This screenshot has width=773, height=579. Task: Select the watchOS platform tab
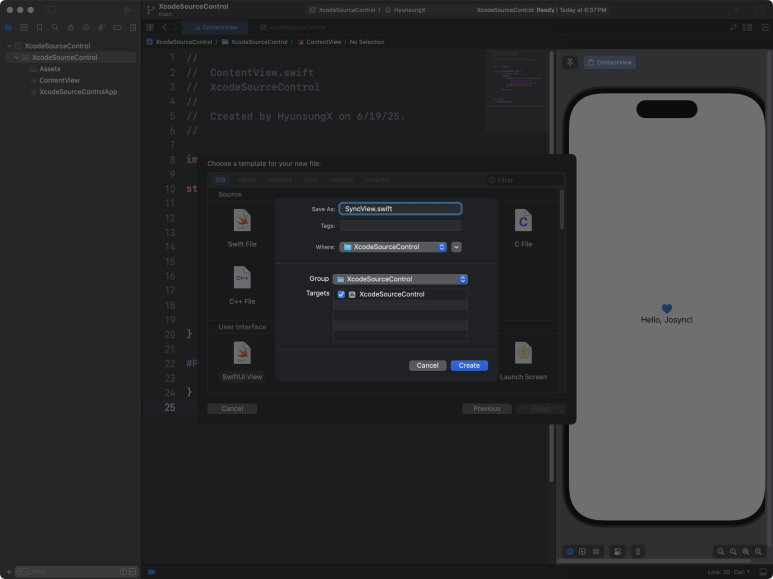(280, 180)
